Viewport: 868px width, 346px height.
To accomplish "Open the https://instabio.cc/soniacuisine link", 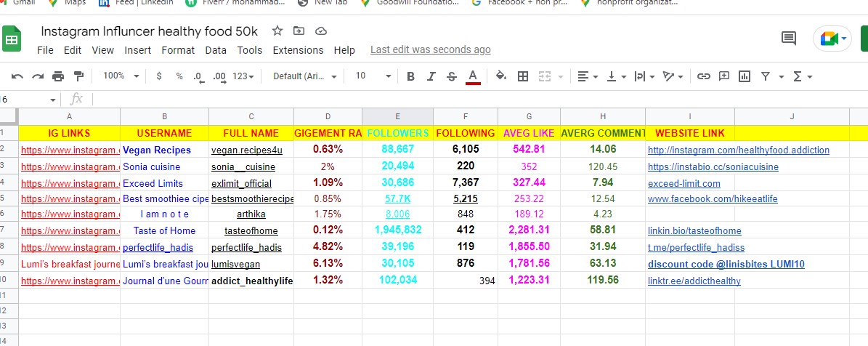I will click(x=713, y=166).
